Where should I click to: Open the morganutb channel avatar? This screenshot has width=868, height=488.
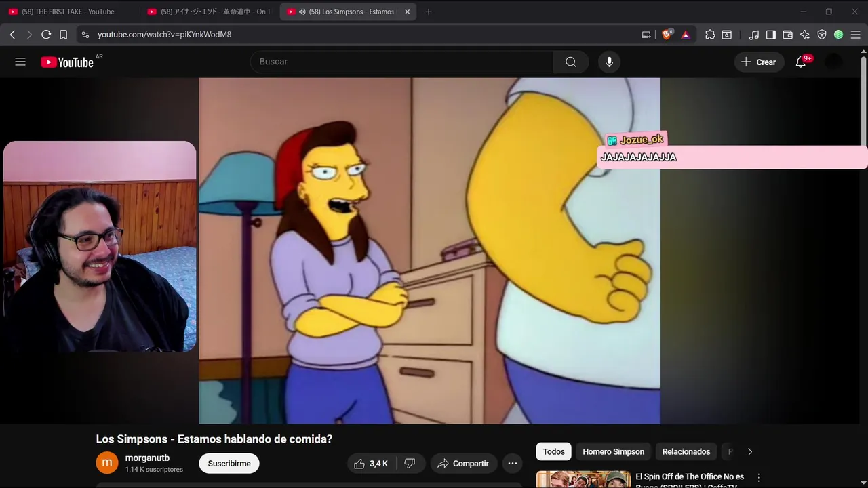click(107, 464)
